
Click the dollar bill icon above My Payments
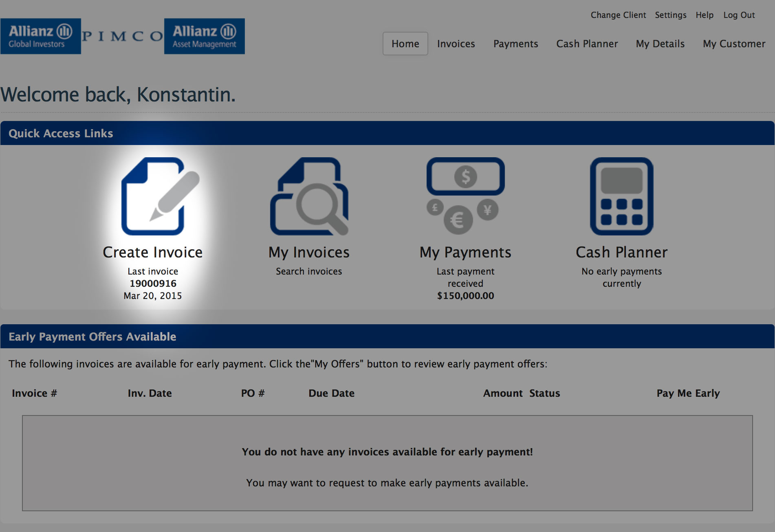click(465, 176)
